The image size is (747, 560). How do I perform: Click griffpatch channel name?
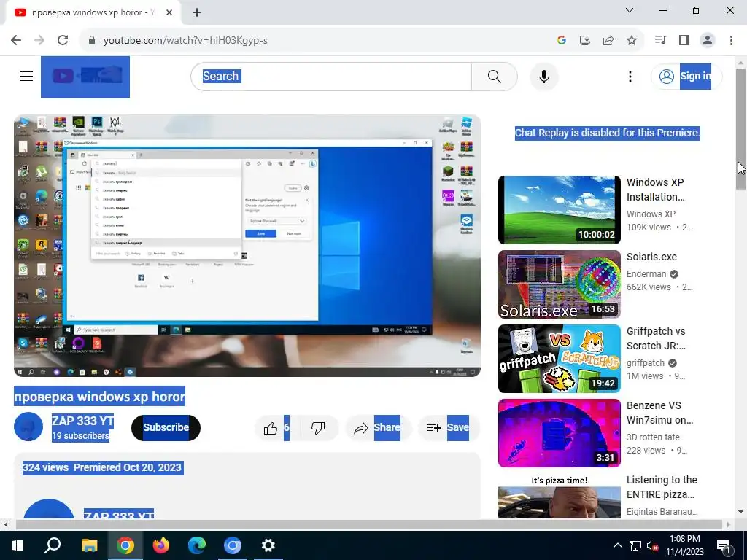click(645, 363)
